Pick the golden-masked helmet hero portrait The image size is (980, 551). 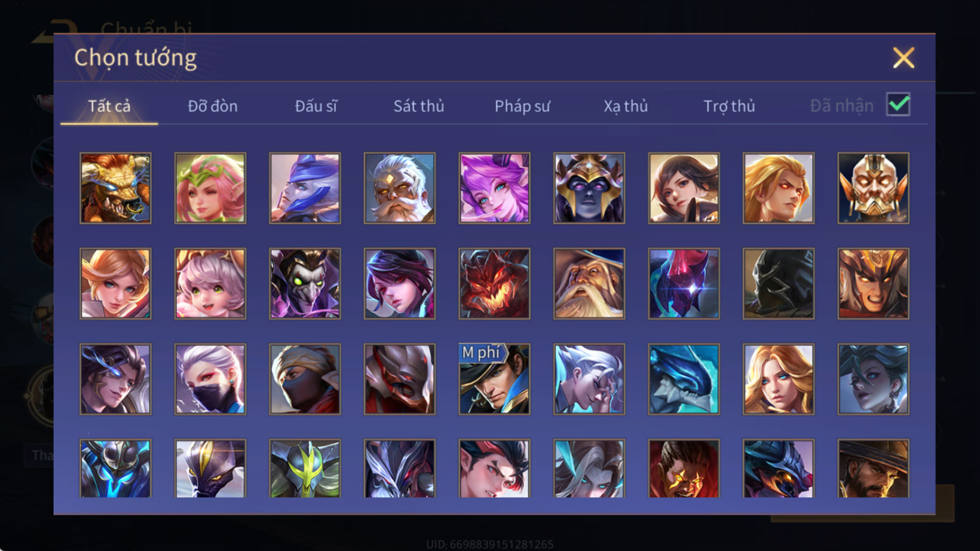coord(873,188)
